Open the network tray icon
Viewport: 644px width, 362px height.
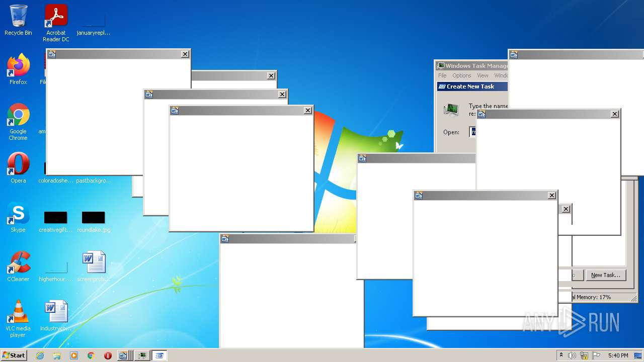pyautogui.click(x=584, y=355)
